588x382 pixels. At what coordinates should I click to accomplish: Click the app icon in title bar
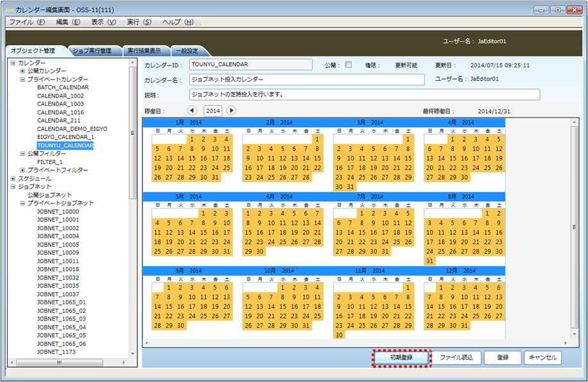[x=9, y=10]
